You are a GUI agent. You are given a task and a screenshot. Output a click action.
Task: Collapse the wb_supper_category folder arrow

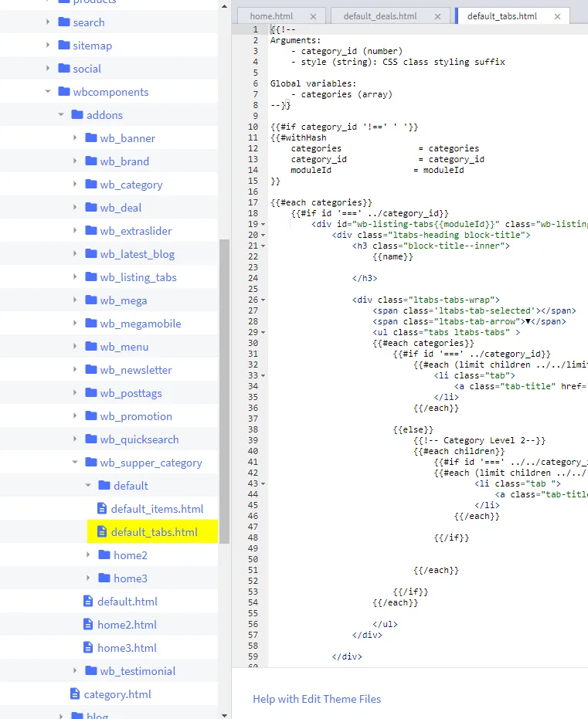point(75,463)
